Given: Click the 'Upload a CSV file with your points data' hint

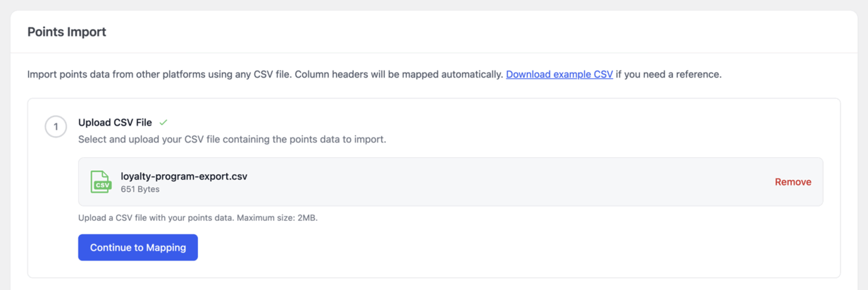Looking at the screenshot, I should point(156,218).
